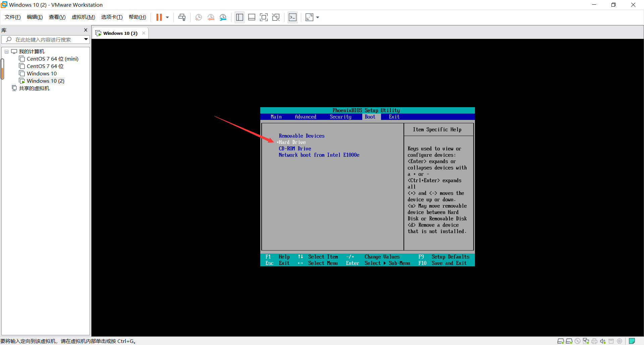
Task: Switch to Unity mode icon
Action: click(276, 17)
